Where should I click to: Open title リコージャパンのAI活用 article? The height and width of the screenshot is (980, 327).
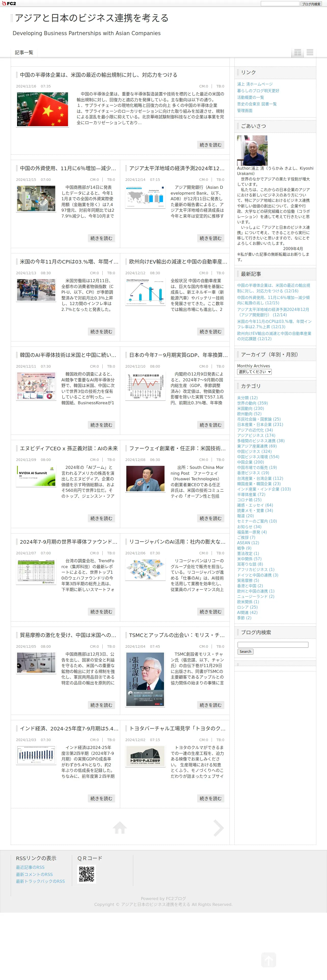point(178,542)
